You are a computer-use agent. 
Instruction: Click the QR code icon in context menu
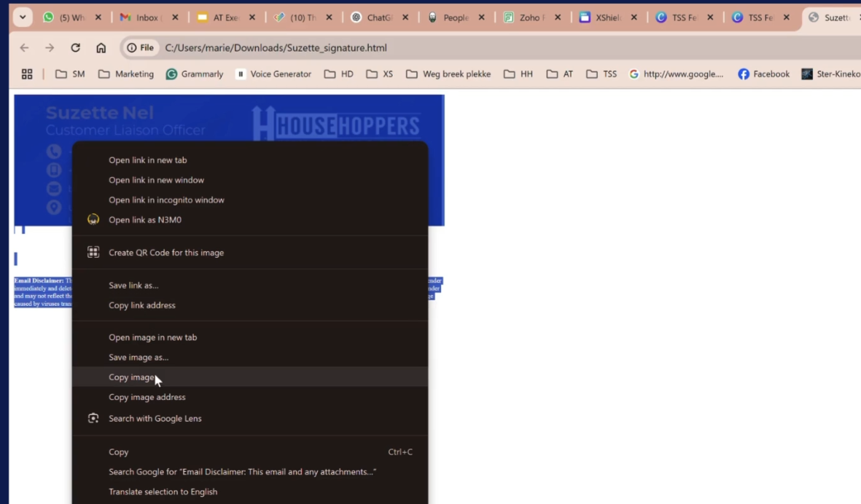[x=93, y=253]
